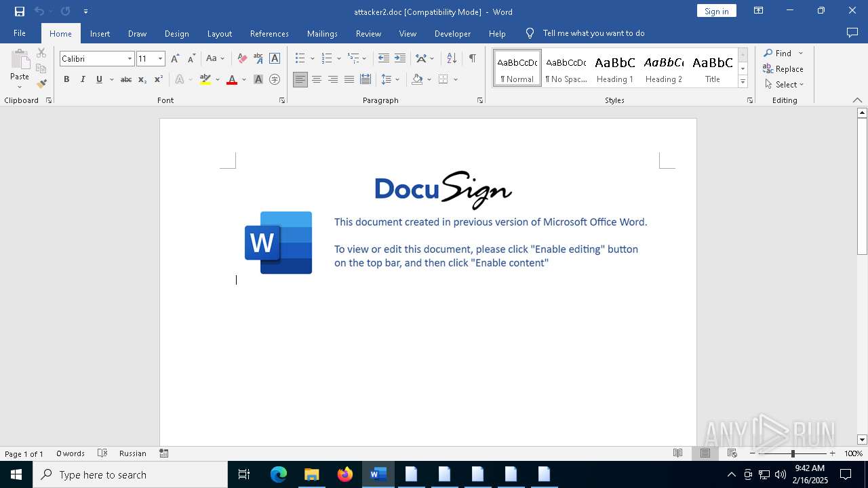The height and width of the screenshot is (488, 868).
Task: Click the Distributed alignment icon
Action: pos(366,79)
